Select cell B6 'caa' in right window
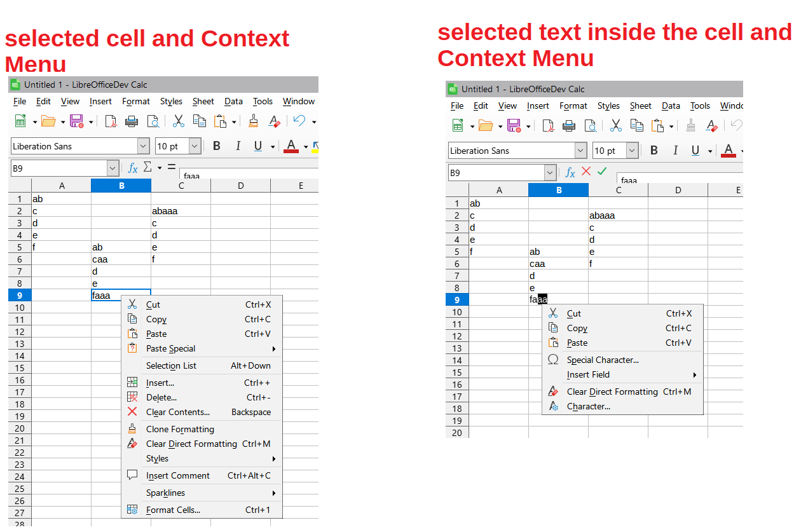This screenshot has width=801, height=532. coord(558,264)
